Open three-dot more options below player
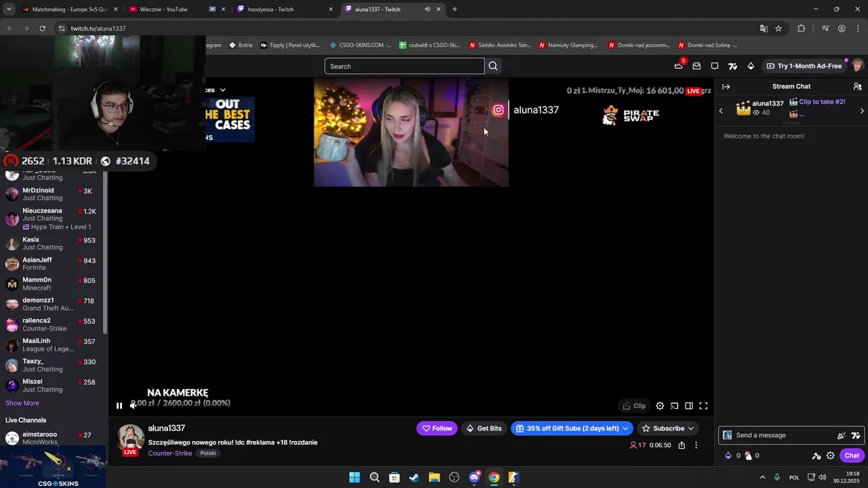This screenshot has width=868, height=488. (x=696, y=445)
